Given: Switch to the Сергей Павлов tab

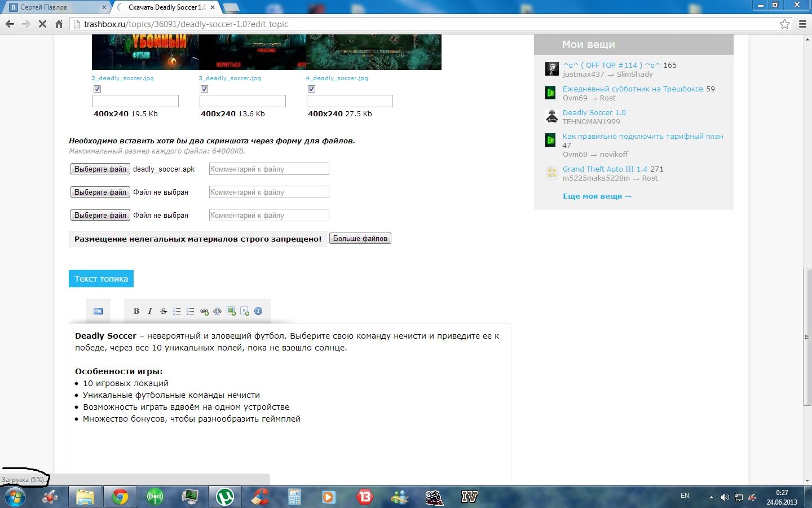Looking at the screenshot, I should (56, 7).
